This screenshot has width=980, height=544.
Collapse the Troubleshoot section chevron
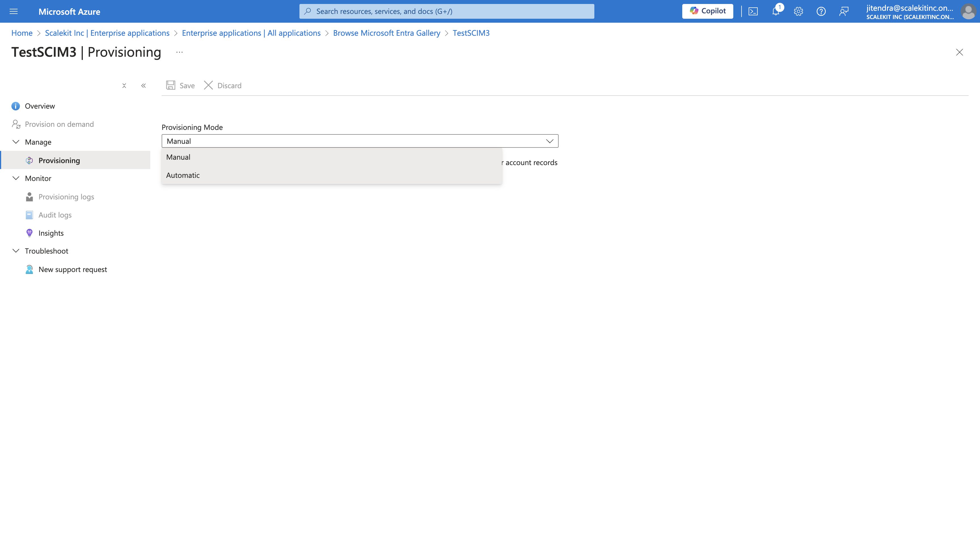(x=16, y=251)
